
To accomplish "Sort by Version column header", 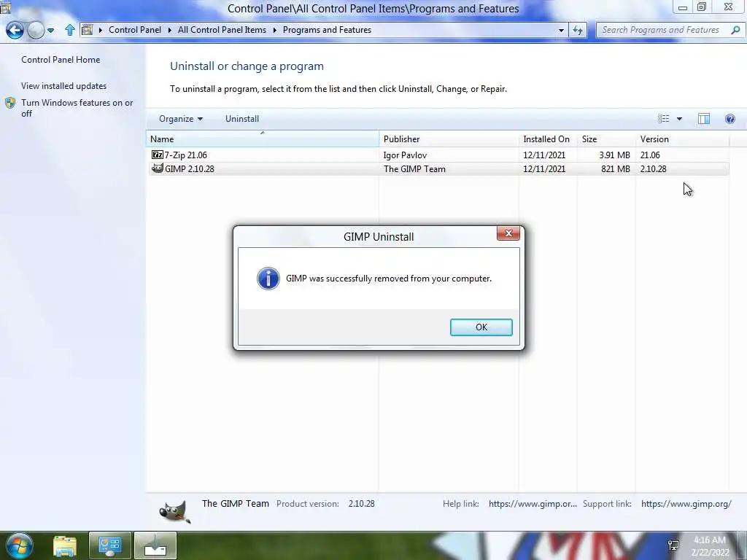I will (x=682, y=139).
